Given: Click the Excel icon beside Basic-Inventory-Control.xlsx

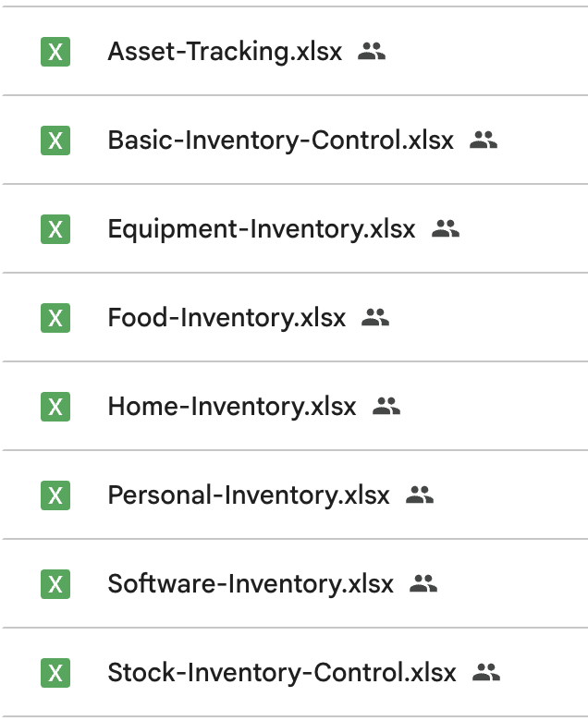Looking at the screenshot, I should (x=55, y=141).
